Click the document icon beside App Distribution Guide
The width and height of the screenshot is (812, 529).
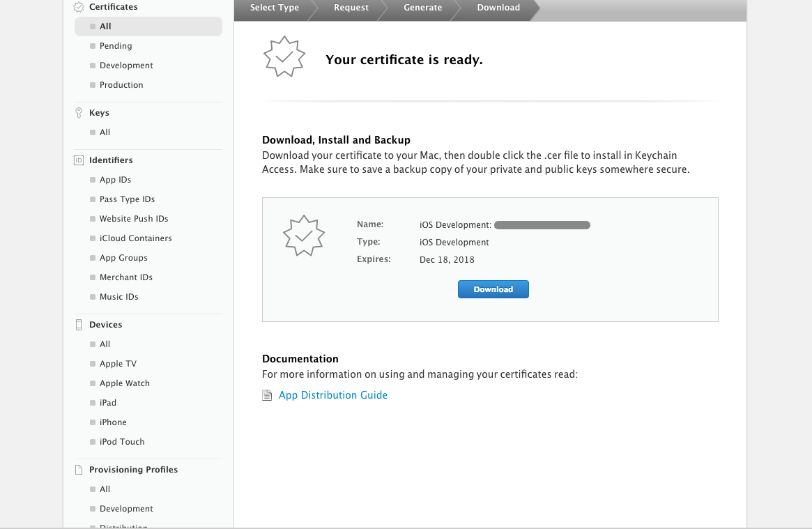[267, 395]
